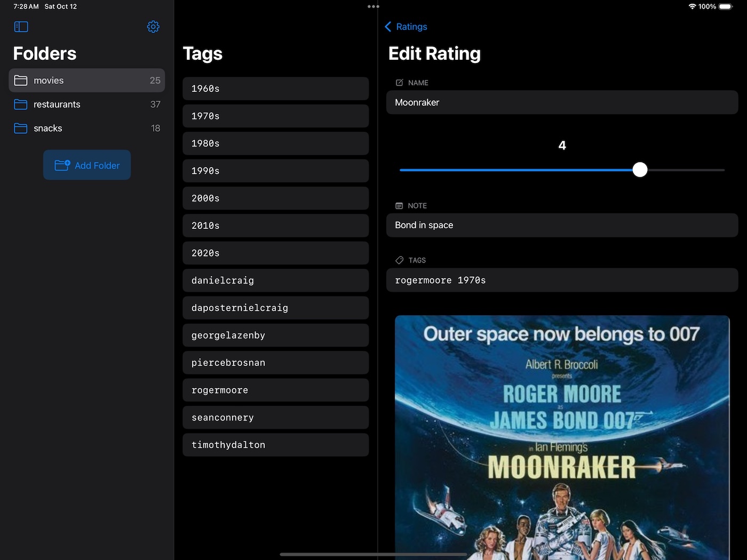Select the rogermoore tag
This screenshot has width=747, height=560.
(275, 390)
